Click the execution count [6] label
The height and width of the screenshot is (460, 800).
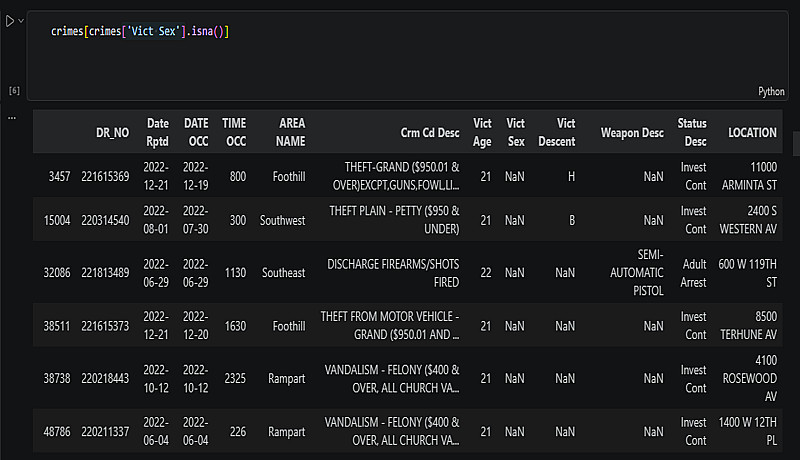pos(14,91)
